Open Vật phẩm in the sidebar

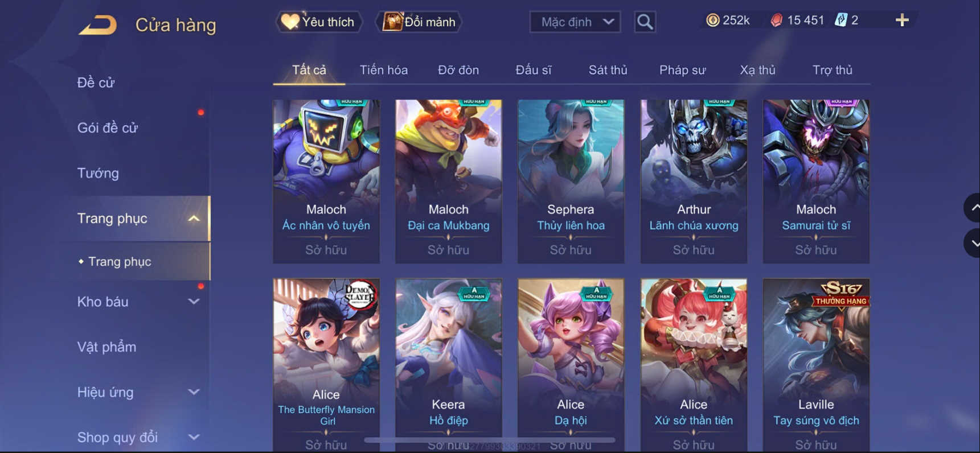(x=106, y=347)
